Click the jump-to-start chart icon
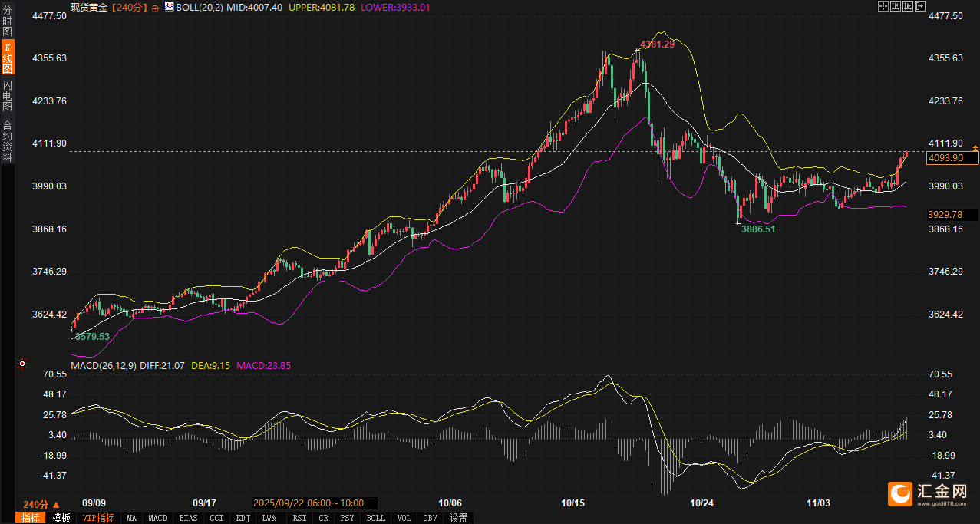This screenshot has width=980, height=524. point(896,6)
